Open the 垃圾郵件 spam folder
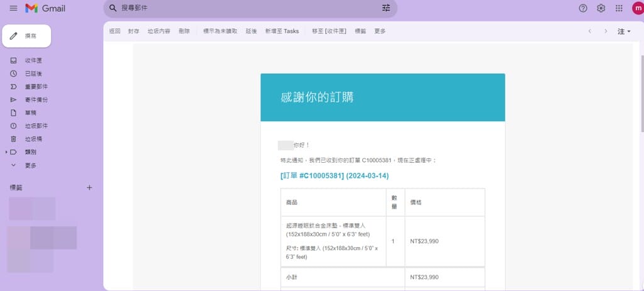 coord(36,126)
